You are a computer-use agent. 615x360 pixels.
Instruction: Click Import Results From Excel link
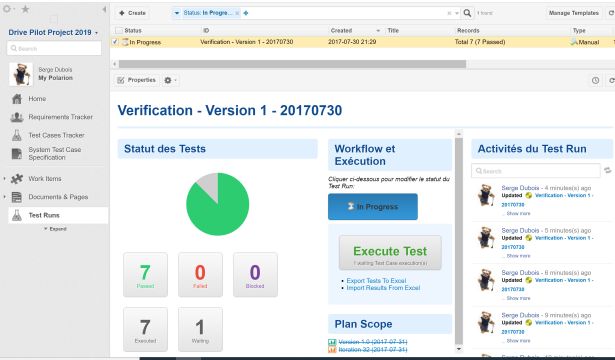click(x=383, y=288)
